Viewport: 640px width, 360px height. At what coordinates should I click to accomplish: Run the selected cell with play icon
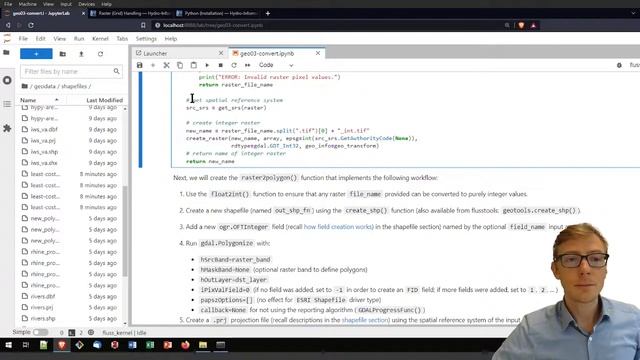click(x=207, y=65)
